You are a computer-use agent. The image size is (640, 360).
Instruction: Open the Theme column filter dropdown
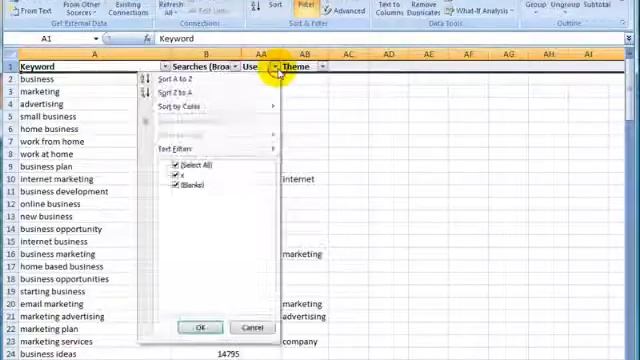coord(322,67)
